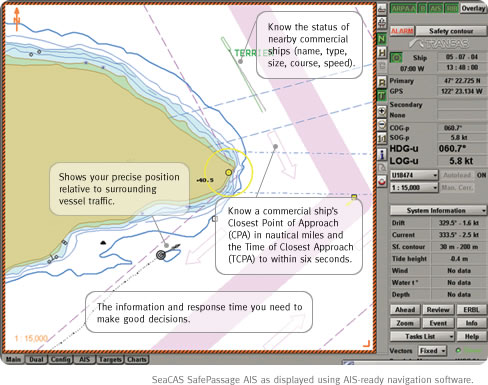Switch to the Main tab
The image size is (488, 385).
pos(13,359)
